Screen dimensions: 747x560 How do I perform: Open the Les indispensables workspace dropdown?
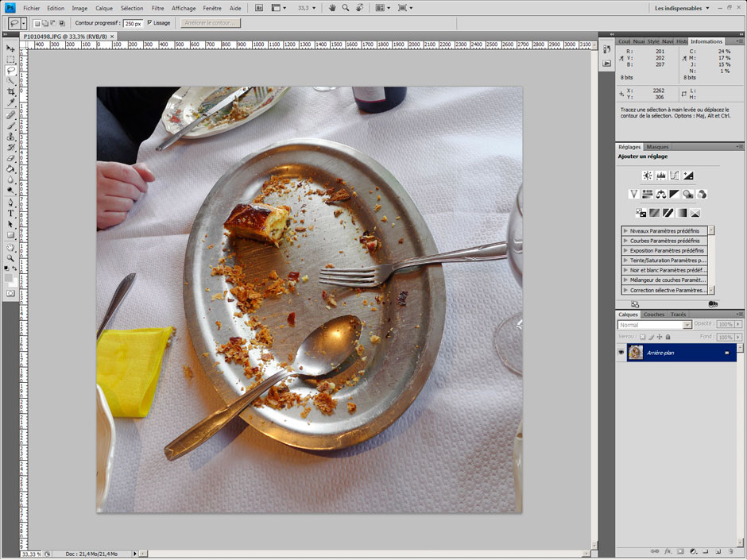click(x=682, y=8)
